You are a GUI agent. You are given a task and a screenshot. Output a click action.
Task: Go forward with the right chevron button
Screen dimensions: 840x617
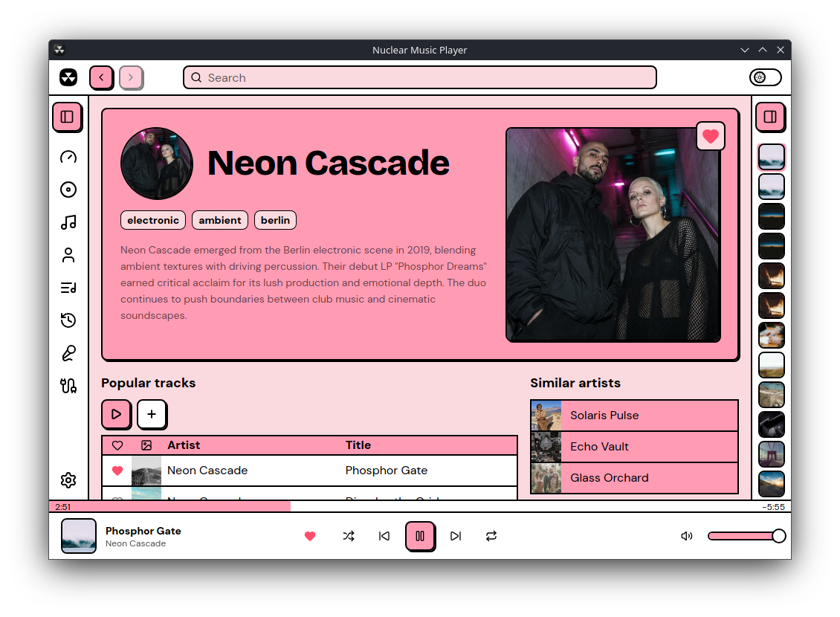tap(131, 77)
